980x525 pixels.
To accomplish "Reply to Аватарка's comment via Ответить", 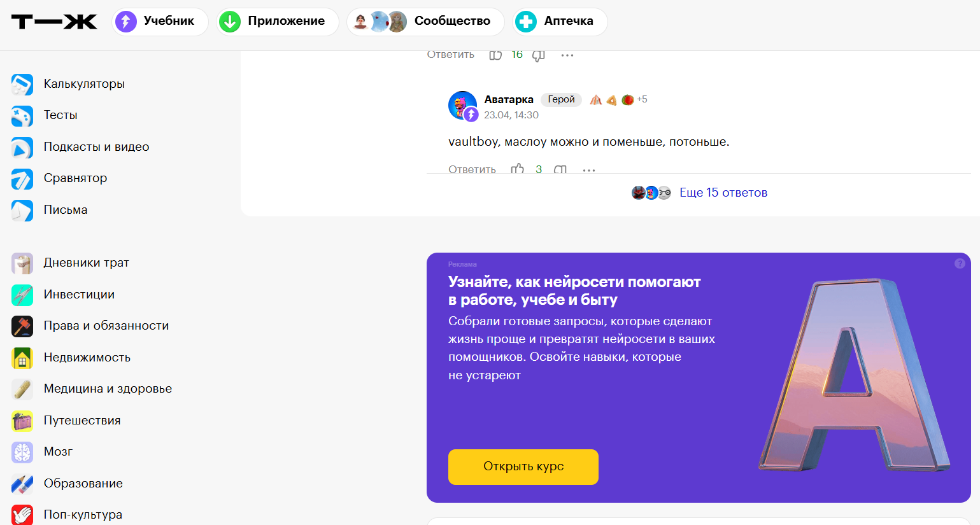I will pyautogui.click(x=472, y=169).
